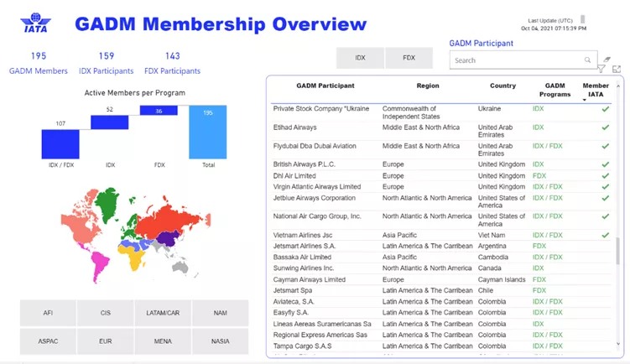Click Flydubai IATA member checkmark
Screen dimensions: 630x364
click(x=605, y=146)
